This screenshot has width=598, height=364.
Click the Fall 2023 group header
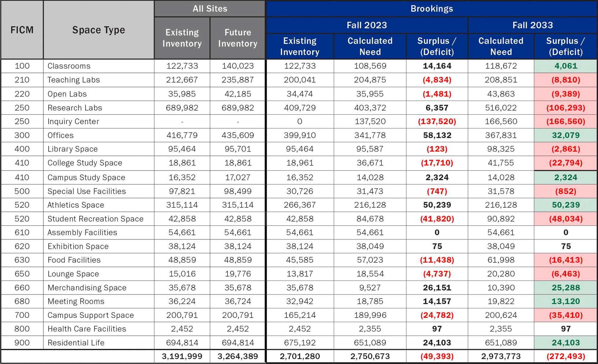367,25
